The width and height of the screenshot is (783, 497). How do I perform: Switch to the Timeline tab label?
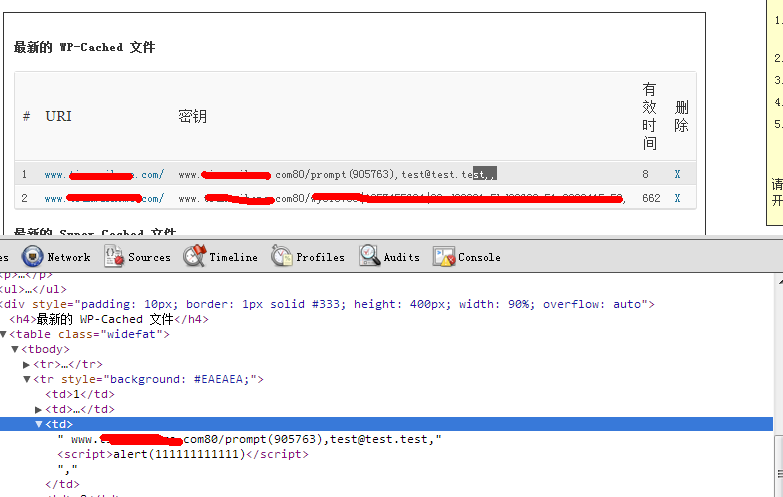[233, 257]
